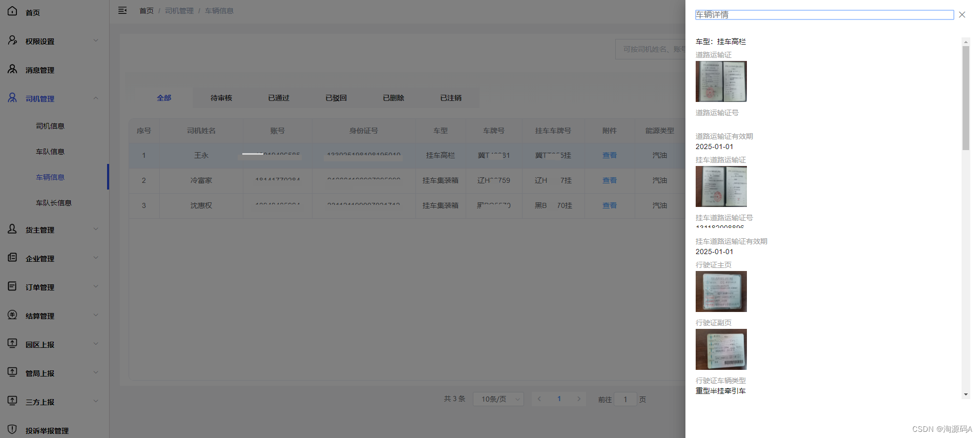Click the 司机管理 sidebar icon
Screen dimensions: 980x438
[12, 97]
